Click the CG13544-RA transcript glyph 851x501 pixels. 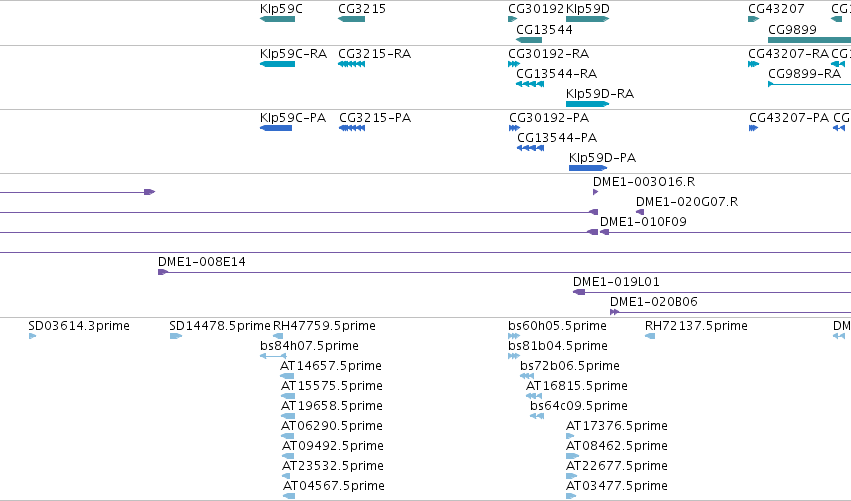[530, 84]
